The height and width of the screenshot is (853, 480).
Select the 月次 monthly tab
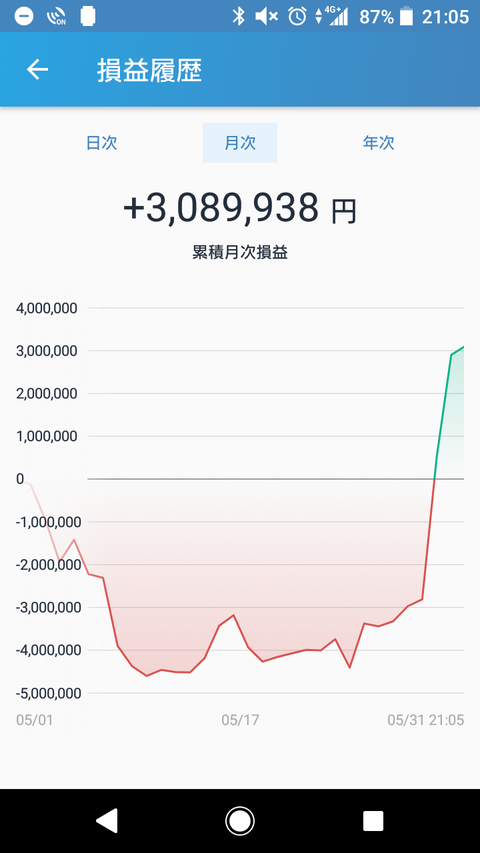tap(240, 143)
